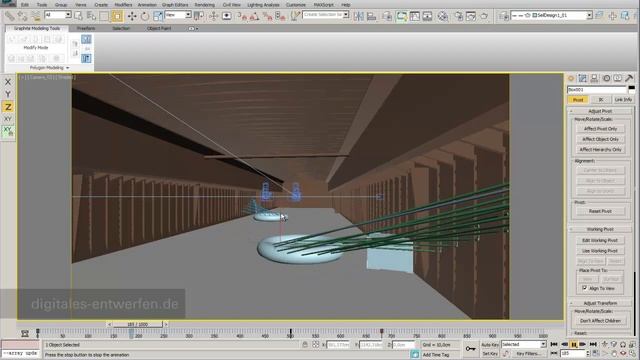This screenshot has height=360, width=640.
Task: Click the Mirror tool icon
Action: coord(359,16)
